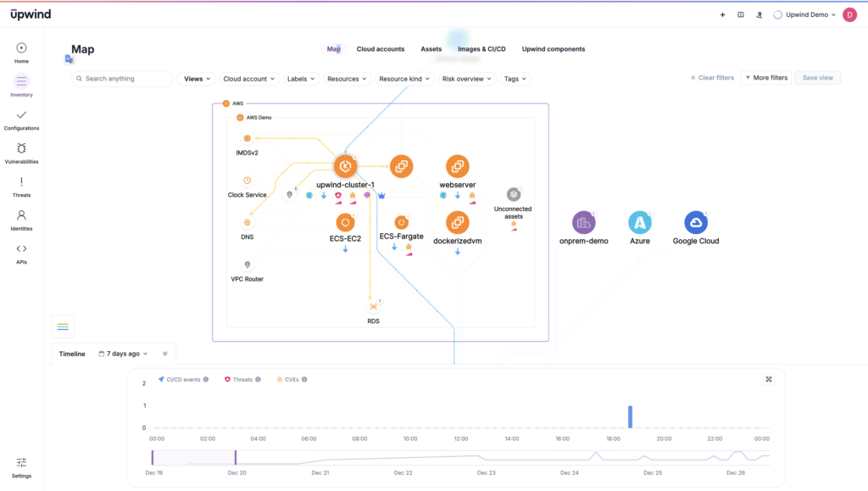Select the ECS-EC2 node icon
Image resolution: width=868 pixels, height=491 pixels.
(x=346, y=222)
